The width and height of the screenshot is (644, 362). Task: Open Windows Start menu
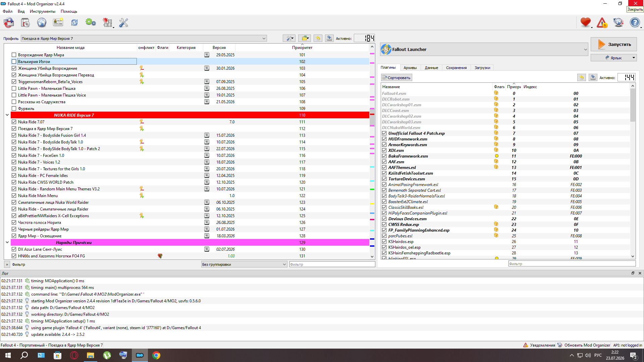coord(8,355)
